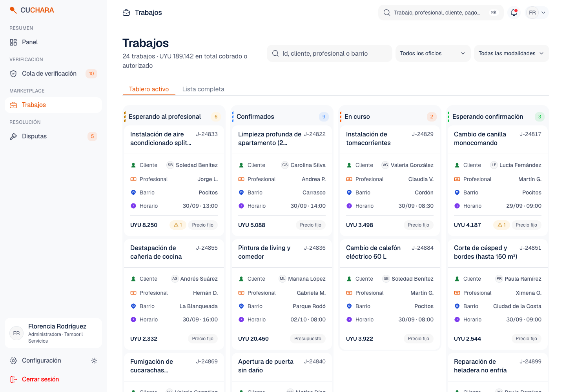Click the Configuración gear icon
The height and width of the screenshot is (392, 565).
click(13, 361)
